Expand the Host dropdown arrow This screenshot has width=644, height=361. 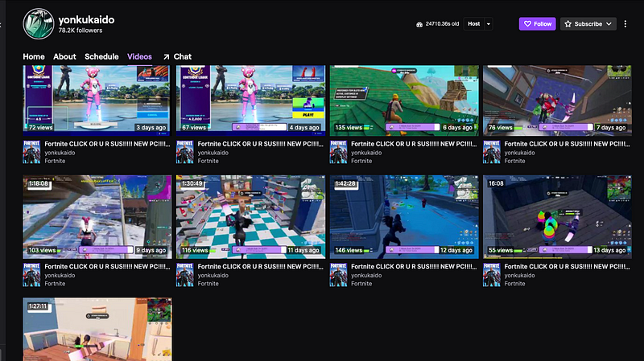[489, 24]
